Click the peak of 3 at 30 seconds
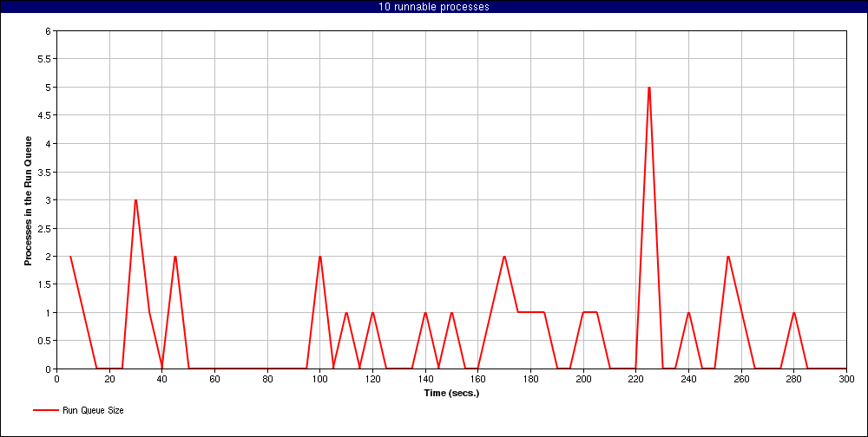 (x=135, y=199)
